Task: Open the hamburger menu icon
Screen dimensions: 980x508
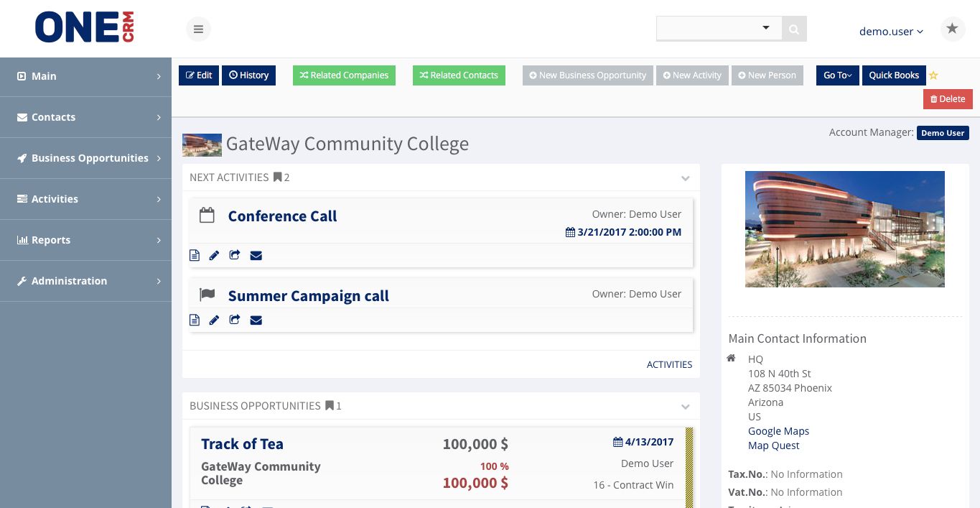Action: pos(198,29)
